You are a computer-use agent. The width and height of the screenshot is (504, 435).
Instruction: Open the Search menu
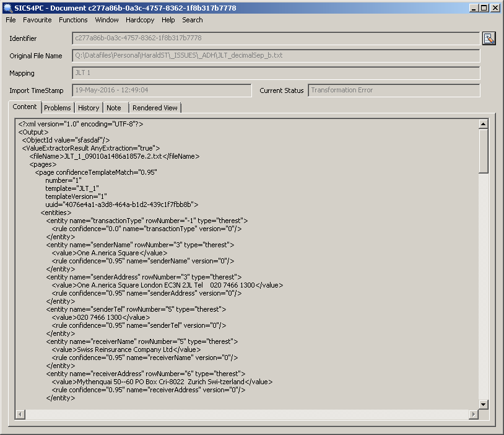click(192, 20)
